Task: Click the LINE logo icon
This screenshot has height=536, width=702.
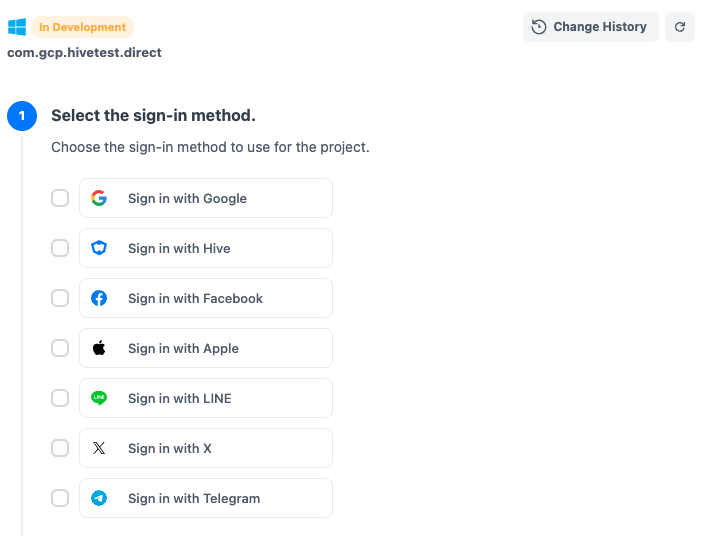Action: click(x=99, y=398)
